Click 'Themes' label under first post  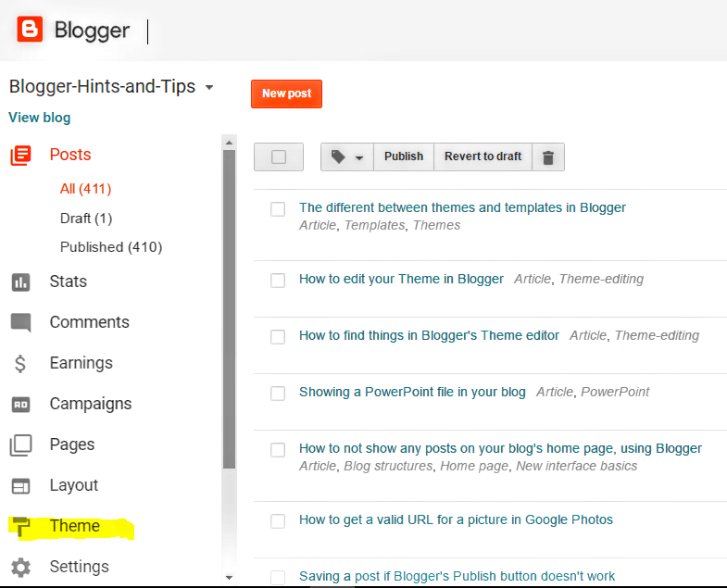pos(436,225)
